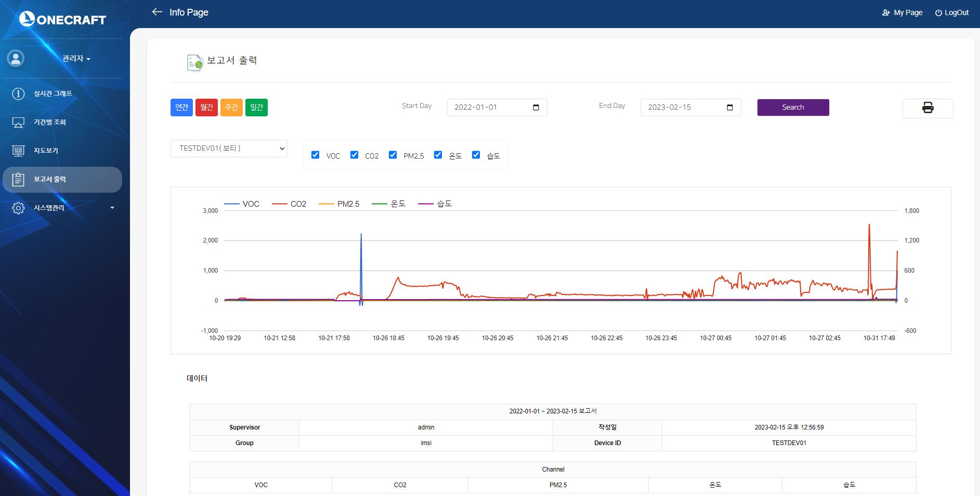This screenshot has width=980, height=496.
Task: Disable the PM2.5 checkbox
Action: (x=393, y=155)
